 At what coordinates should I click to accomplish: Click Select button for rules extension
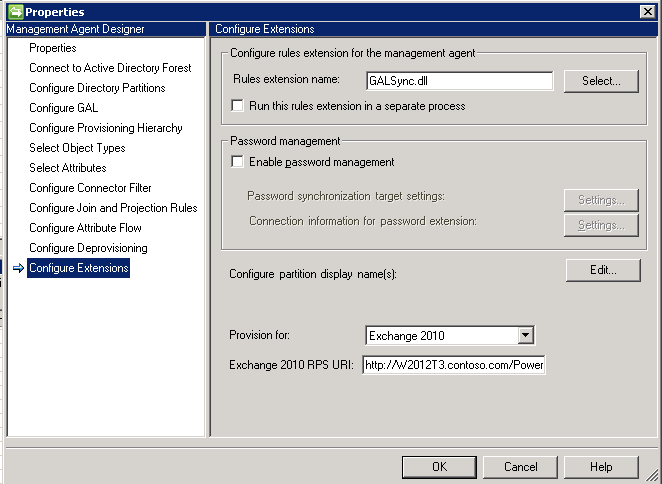[601, 81]
